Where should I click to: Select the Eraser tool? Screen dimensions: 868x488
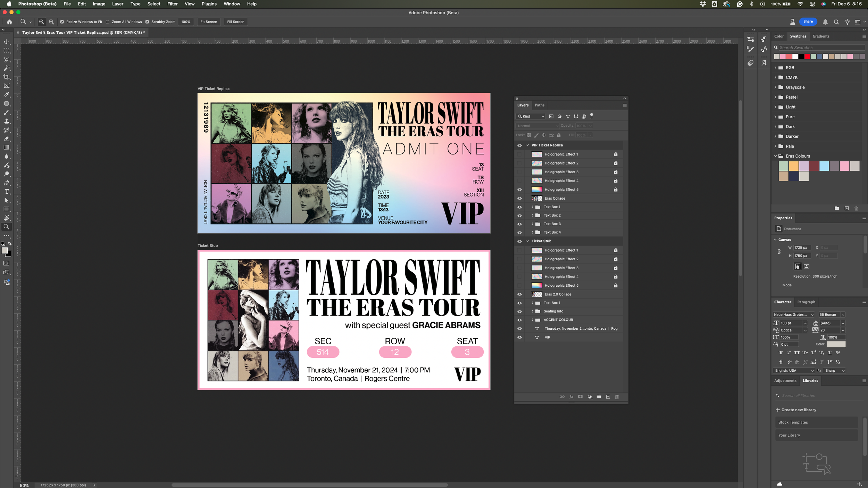click(6, 139)
